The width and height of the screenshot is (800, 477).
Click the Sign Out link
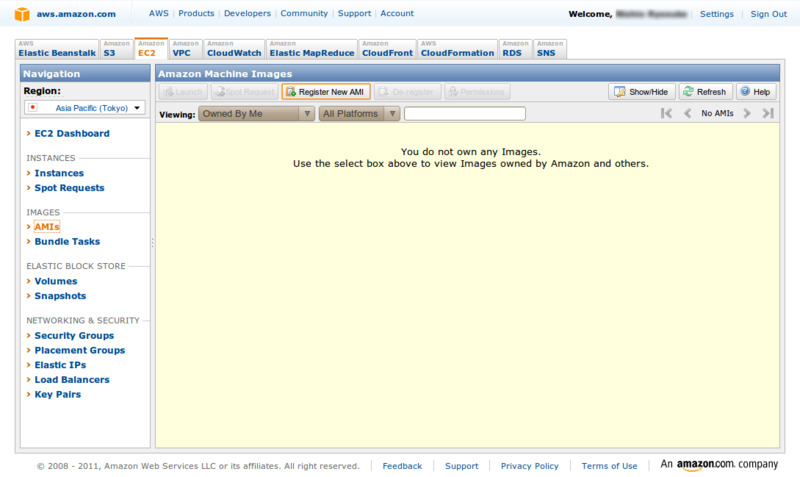[x=768, y=14]
